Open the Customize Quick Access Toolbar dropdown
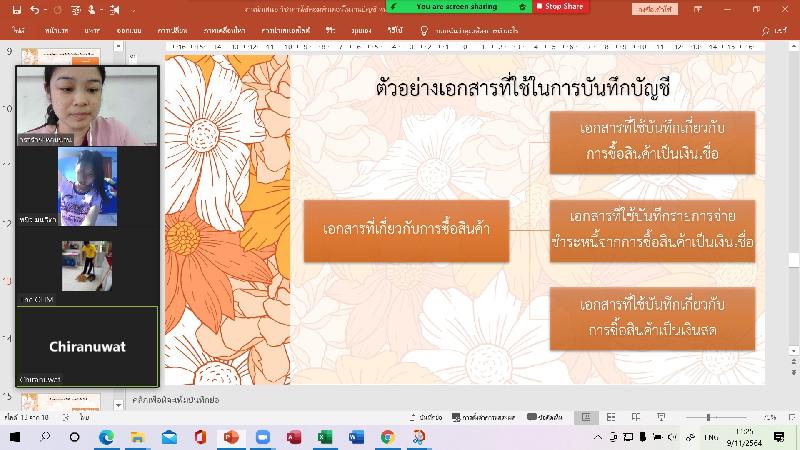 point(133,9)
